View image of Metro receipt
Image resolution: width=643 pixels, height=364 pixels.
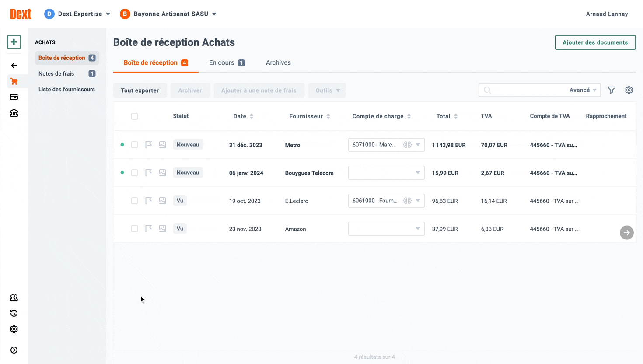pos(163,145)
